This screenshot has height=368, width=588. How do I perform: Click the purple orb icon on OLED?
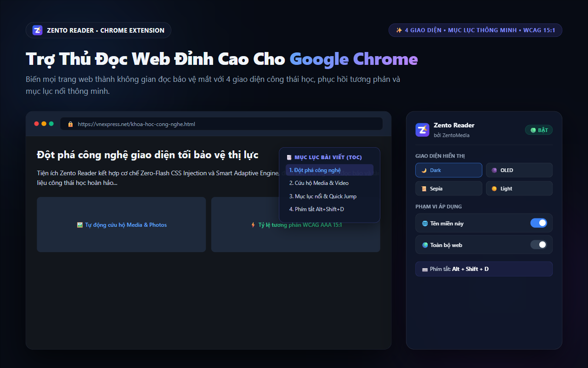coord(494,170)
